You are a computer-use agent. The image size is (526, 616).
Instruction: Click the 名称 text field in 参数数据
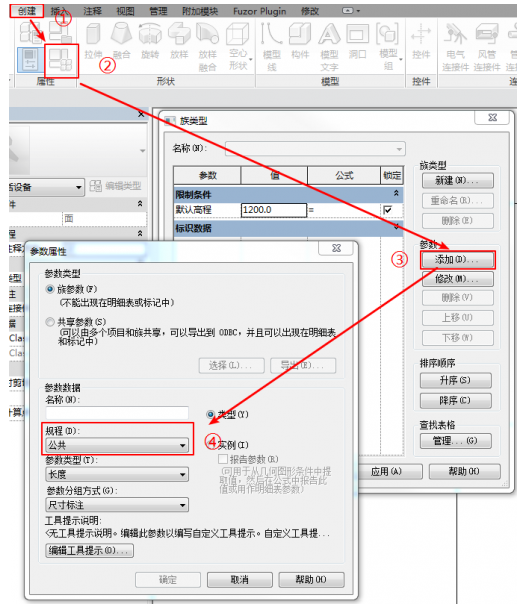[117, 413]
